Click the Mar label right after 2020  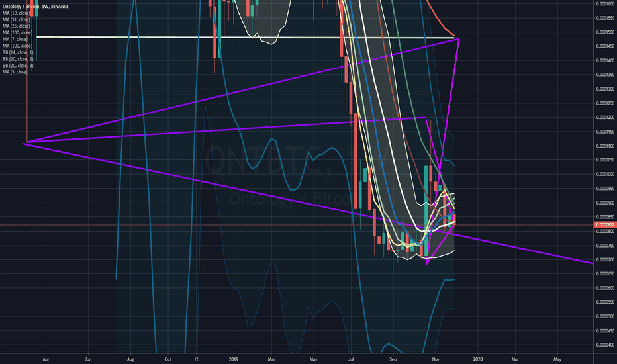click(515, 359)
